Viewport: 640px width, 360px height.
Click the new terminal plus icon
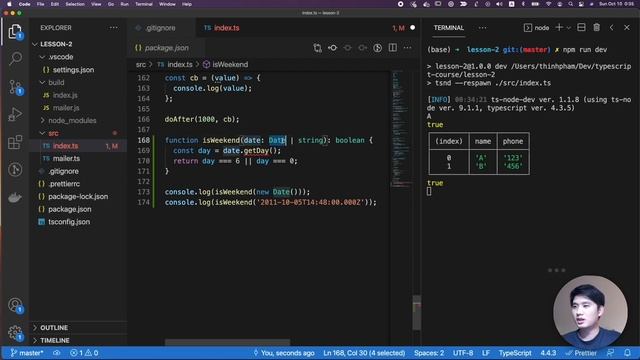click(x=559, y=27)
